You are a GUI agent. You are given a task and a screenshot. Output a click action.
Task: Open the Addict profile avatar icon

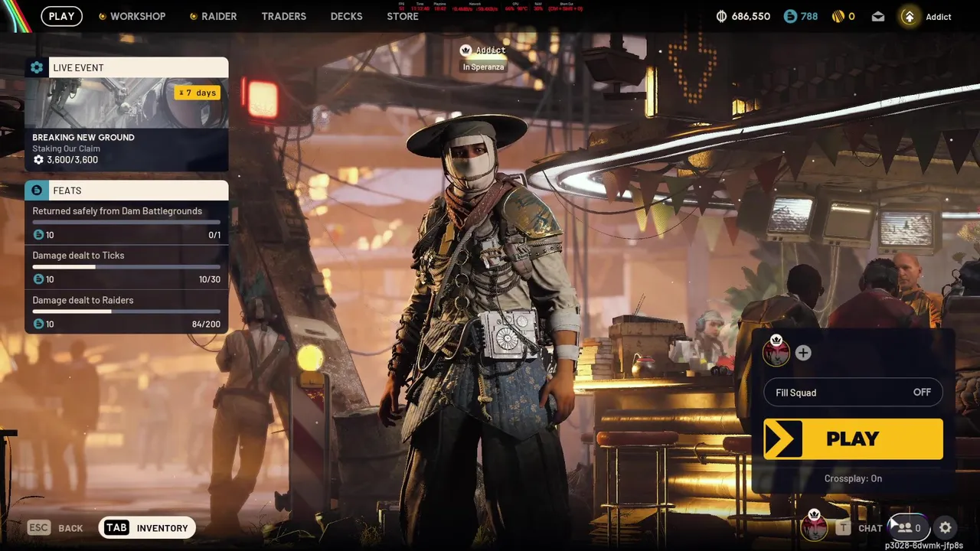[909, 17]
